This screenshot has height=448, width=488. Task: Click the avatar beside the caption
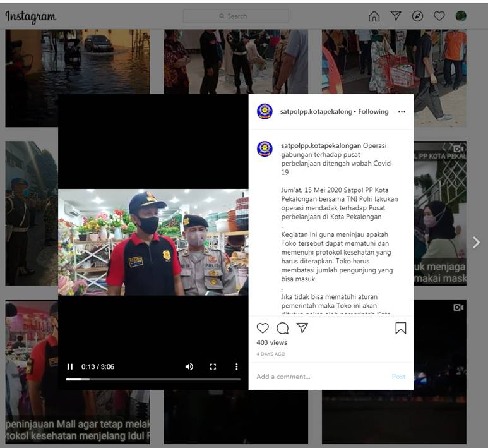click(265, 149)
